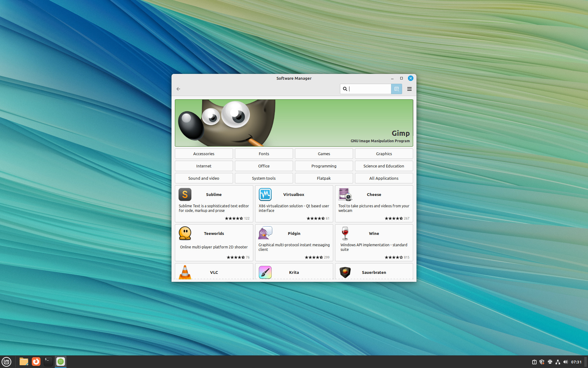Open the Krita app page
588x368 pixels.
coord(293,271)
